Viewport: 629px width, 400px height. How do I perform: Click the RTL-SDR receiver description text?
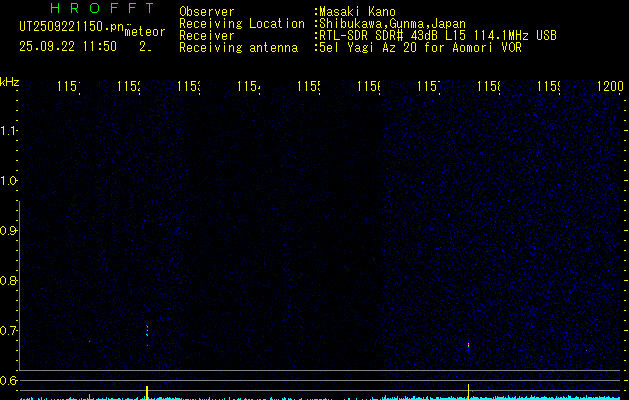438,36
